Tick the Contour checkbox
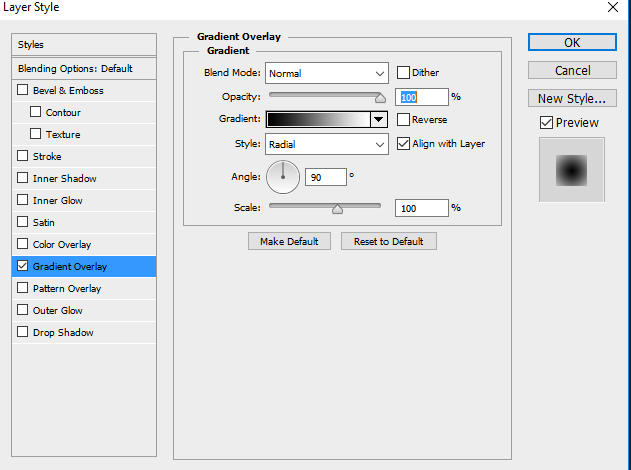Image resolution: width=631 pixels, height=470 pixels. click(x=35, y=111)
